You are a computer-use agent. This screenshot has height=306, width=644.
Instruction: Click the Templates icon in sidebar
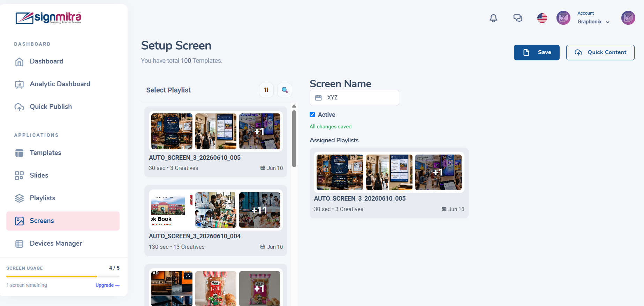point(20,153)
